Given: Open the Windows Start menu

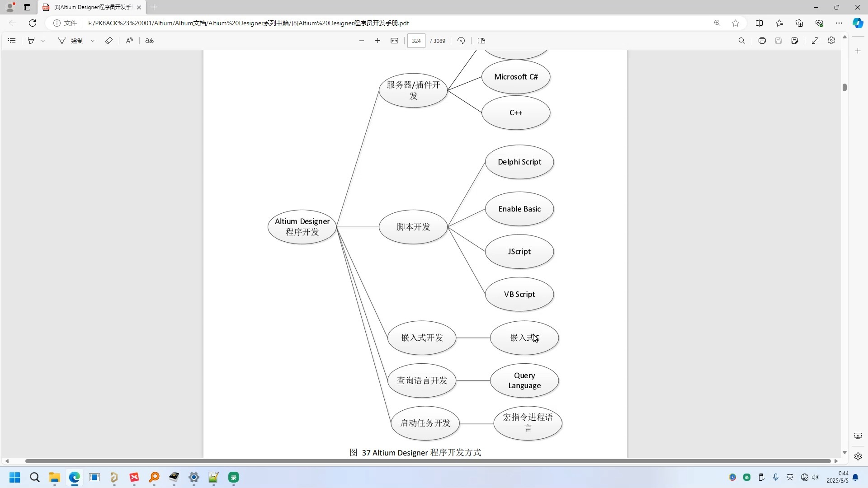Looking at the screenshot, I should pos(15,477).
